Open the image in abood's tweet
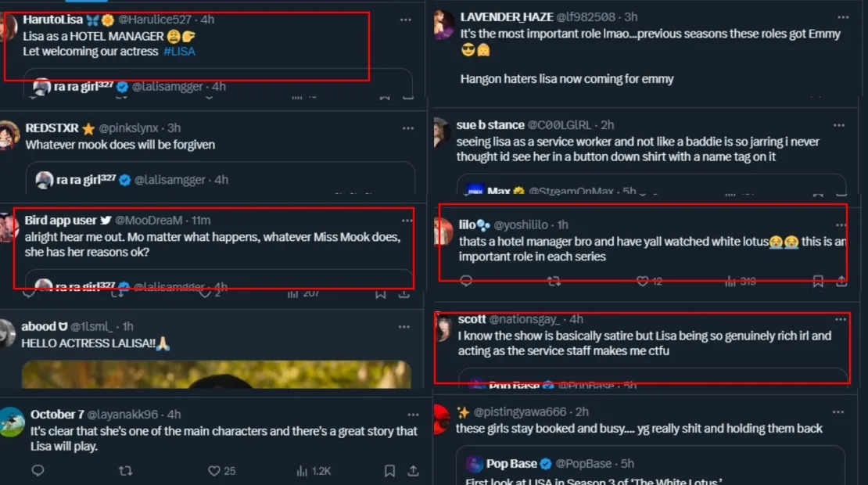 pyautogui.click(x=216, y=375)
